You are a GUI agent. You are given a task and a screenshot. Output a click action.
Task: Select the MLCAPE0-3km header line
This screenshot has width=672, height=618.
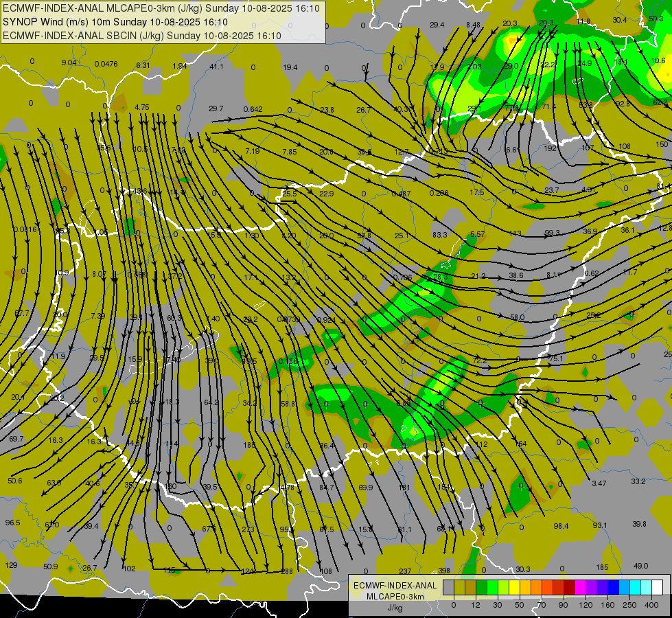161,8
